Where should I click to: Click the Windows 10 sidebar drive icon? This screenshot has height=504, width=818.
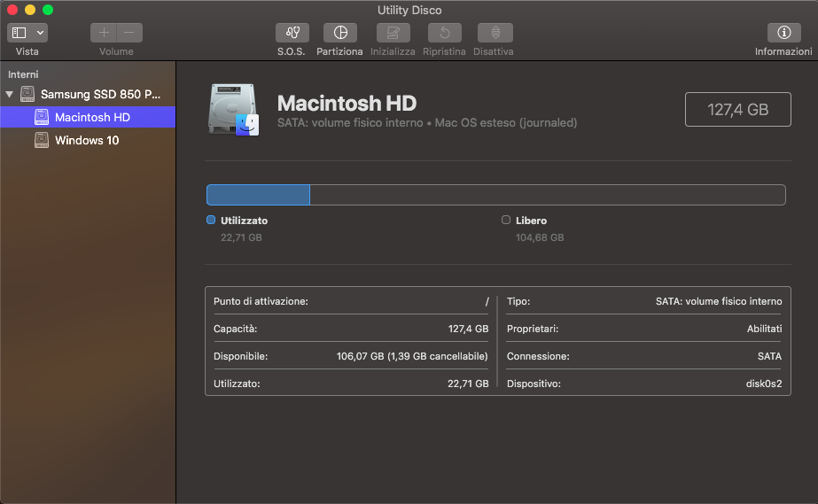pyautogui.click(x=42, y=140)
